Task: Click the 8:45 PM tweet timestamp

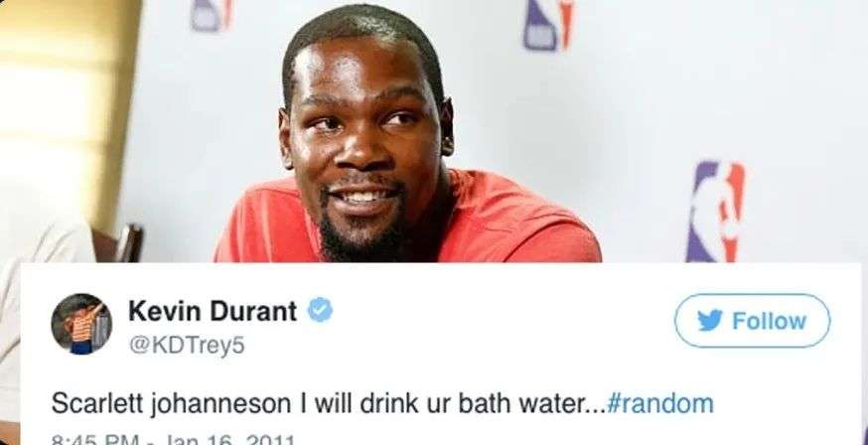Action: coord(94,441)
